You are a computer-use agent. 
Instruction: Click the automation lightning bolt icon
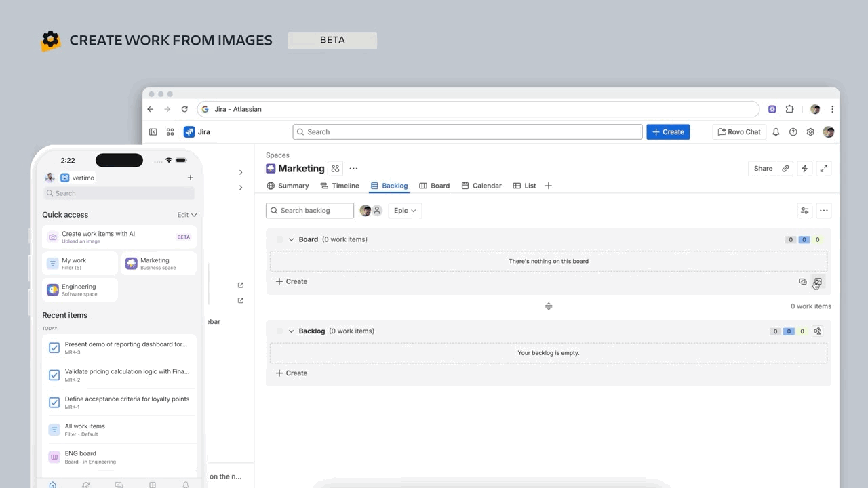805,169
